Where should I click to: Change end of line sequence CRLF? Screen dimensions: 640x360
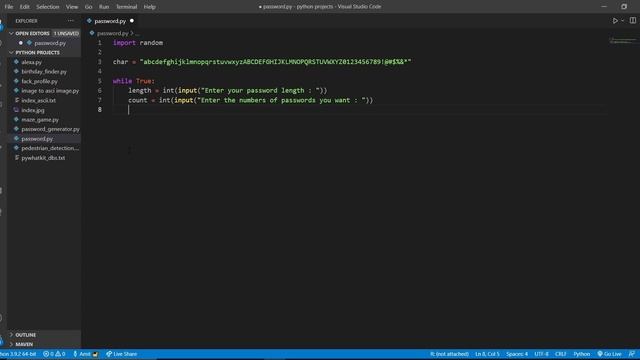point(560,354)
